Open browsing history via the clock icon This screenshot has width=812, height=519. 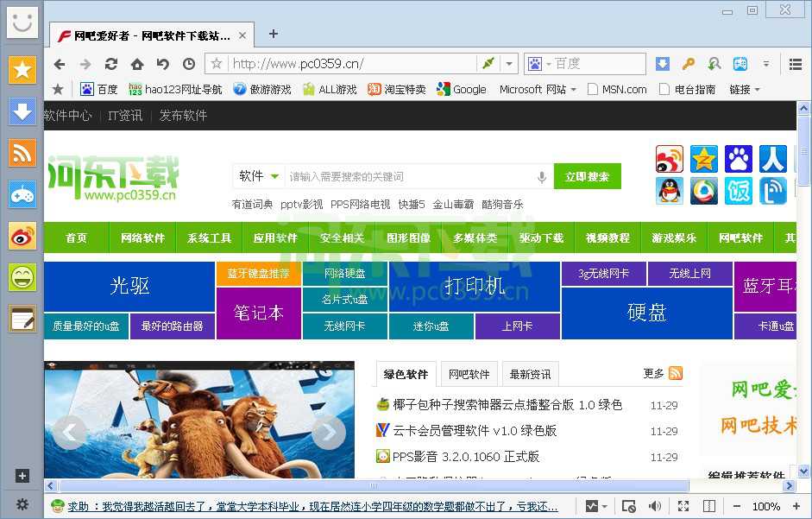pos(189,64)
